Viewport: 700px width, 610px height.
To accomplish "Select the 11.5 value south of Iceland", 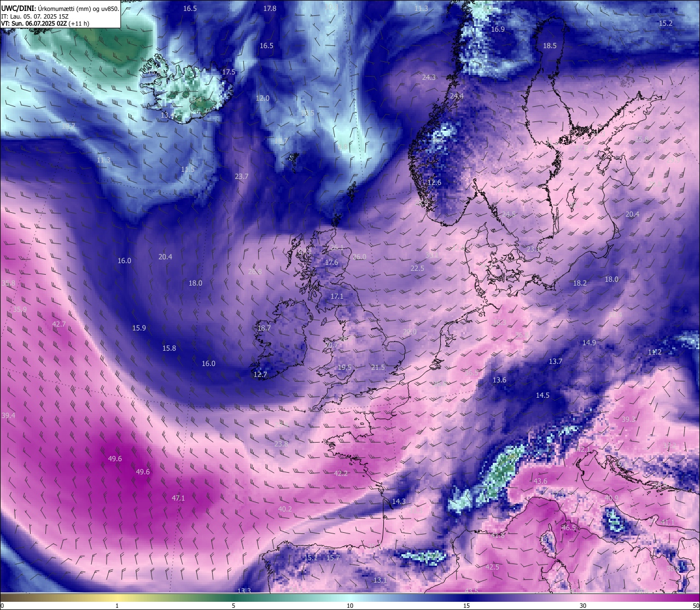I will coord(188,170).
